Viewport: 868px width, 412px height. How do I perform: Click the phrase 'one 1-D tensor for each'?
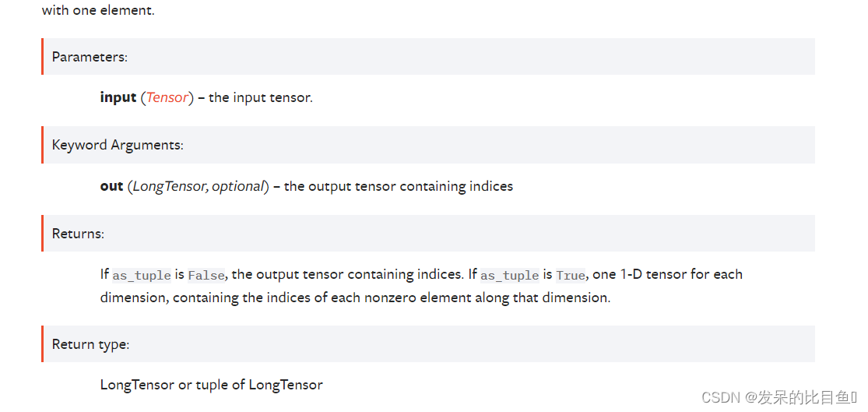[668, 275]
